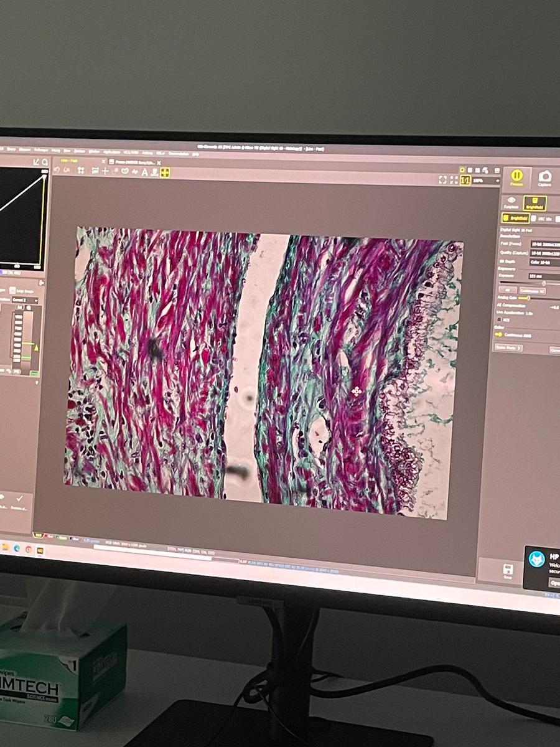Image resolution: width=560 pixels, height=747 pixels.
Task: Select the text annotation 'A' tool
Action: 144,172
